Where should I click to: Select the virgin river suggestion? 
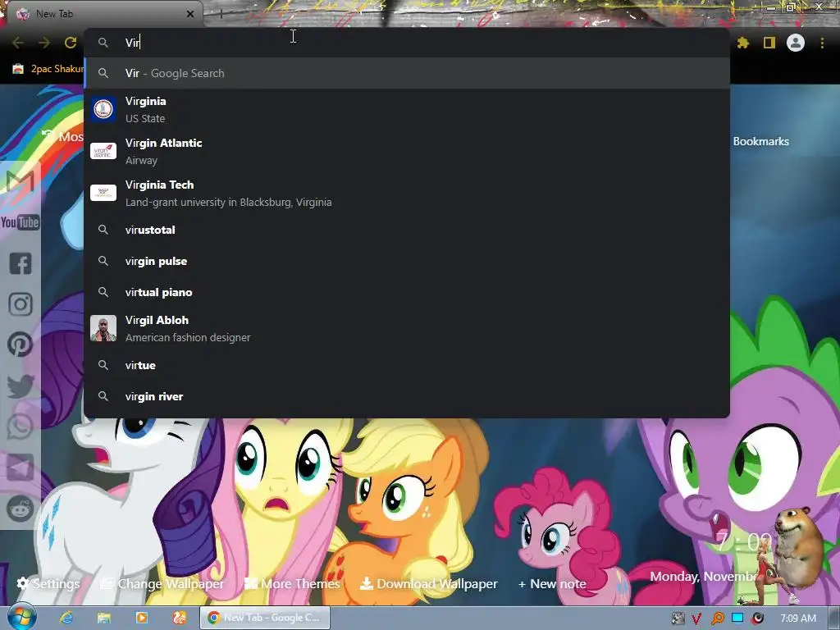[x=407, y=396]
